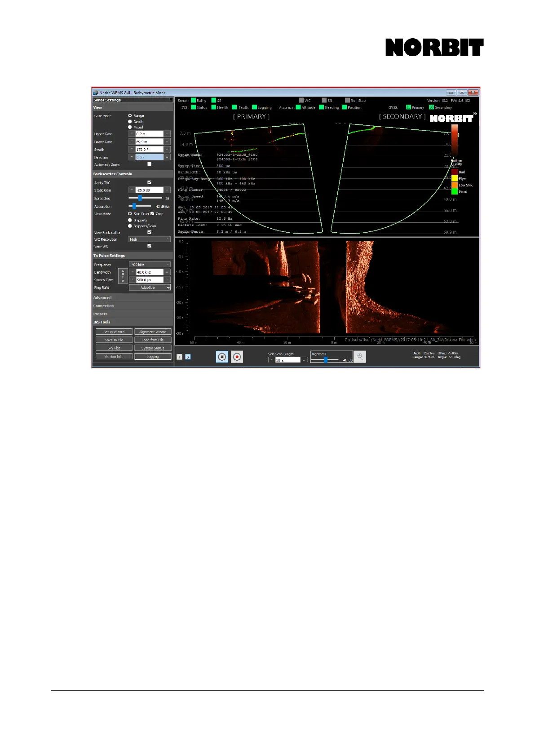Adjust the Absorption slider
This screenshot has height=756, width=535.
point(134,206)
